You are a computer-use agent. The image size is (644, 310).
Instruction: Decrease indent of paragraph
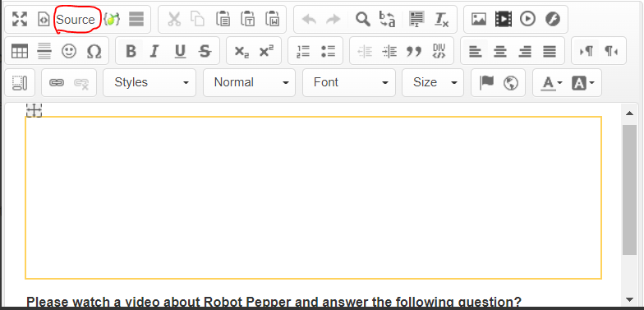(x=365, y=51)
